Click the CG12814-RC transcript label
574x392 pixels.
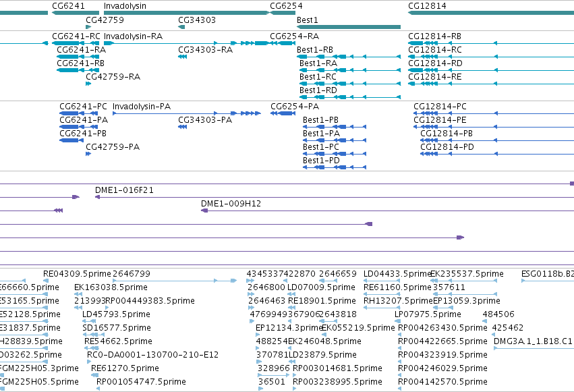point(435,49)
